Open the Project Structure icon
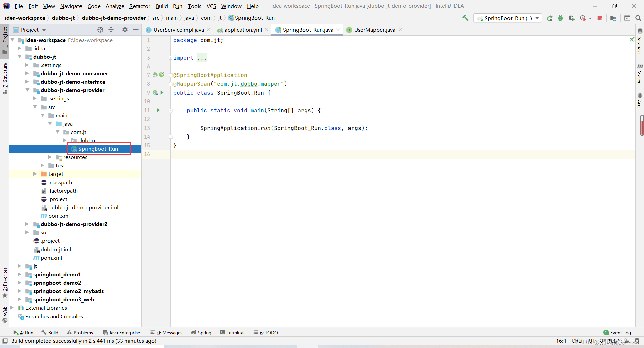The height and width of the screenshot is (348, 644). [613, 18]
